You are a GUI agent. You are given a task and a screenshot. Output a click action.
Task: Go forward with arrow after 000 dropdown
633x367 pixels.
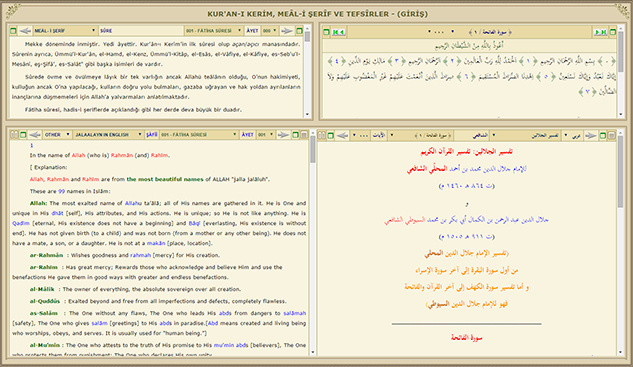(x=287, y=31)
